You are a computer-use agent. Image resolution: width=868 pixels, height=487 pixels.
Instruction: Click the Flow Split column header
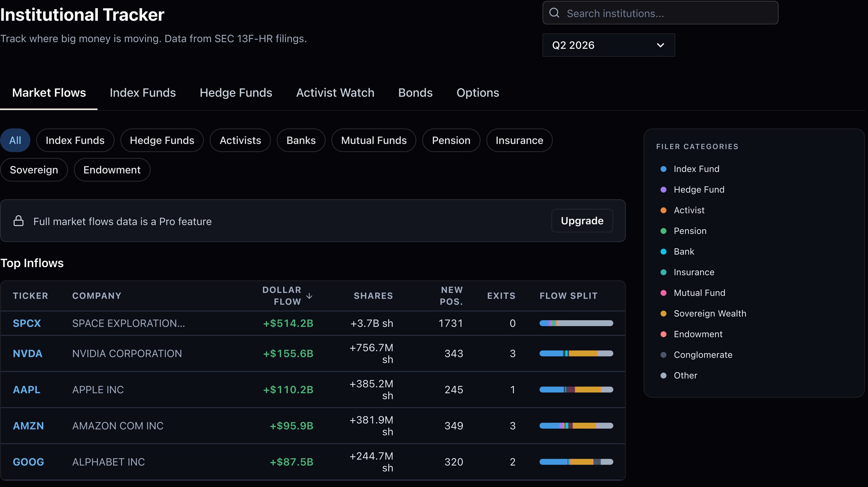(568, 296)
